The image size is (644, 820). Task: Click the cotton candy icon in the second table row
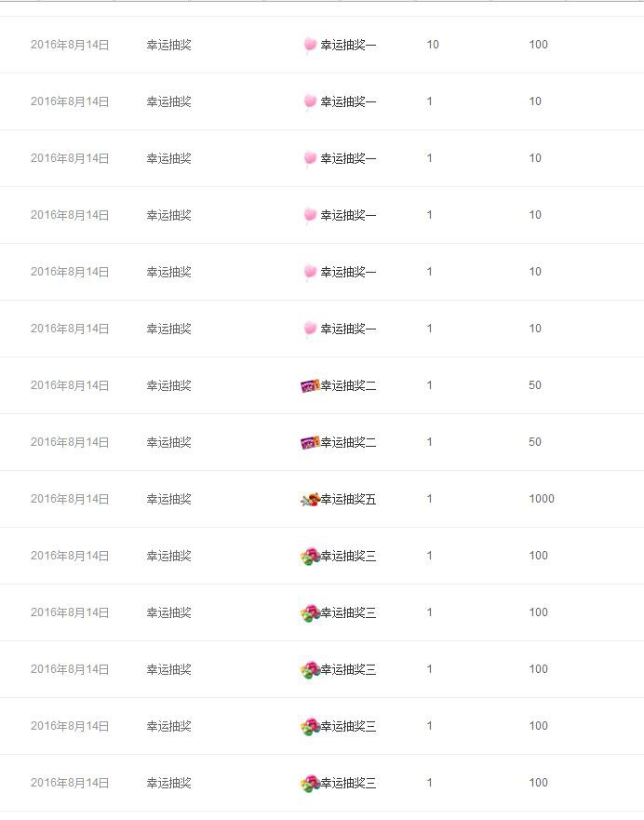pos(310,102)
